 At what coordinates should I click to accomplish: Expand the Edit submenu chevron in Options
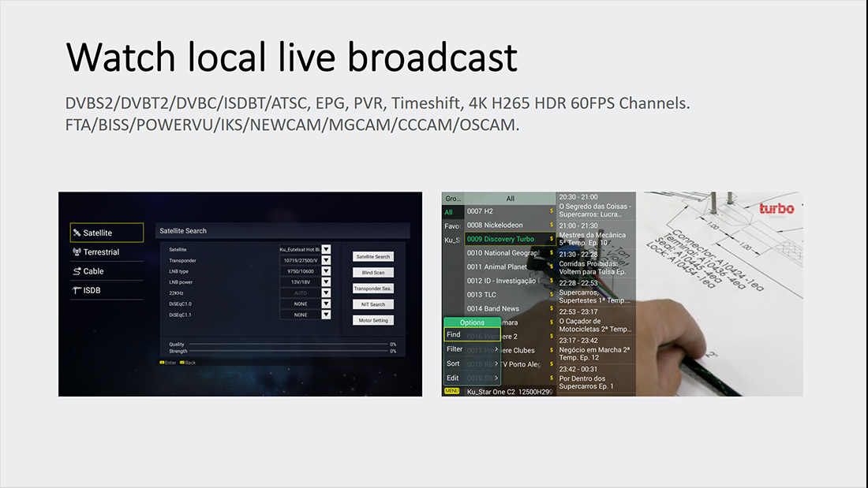pyautogui.click(x=496, y=378)
